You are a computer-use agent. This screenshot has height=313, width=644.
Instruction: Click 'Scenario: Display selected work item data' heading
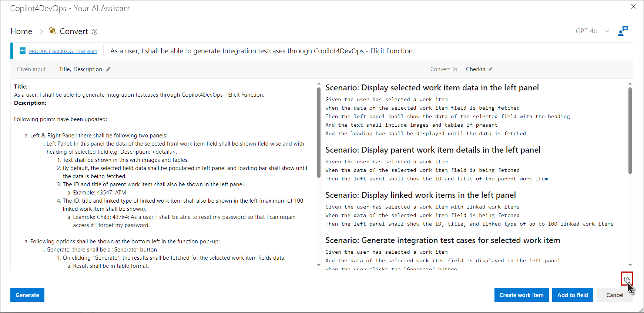(x=432, y=88)
